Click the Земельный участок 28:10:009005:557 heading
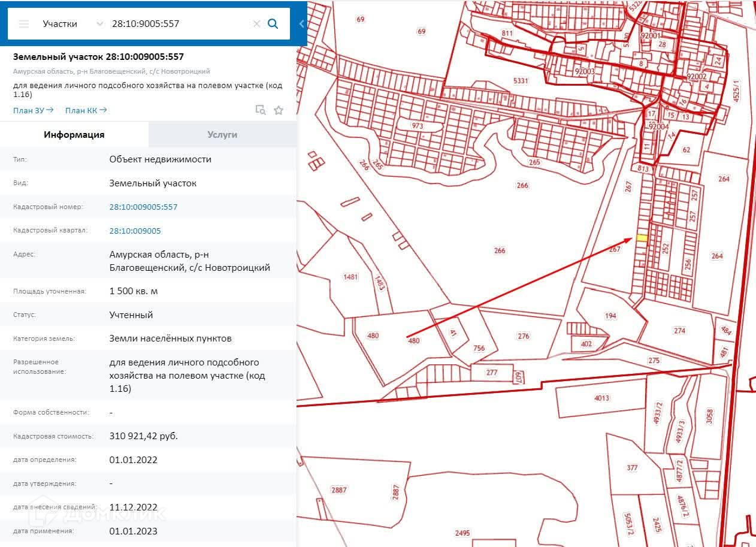756x547 pixels. pyautogui.click(x=98, y=57)
